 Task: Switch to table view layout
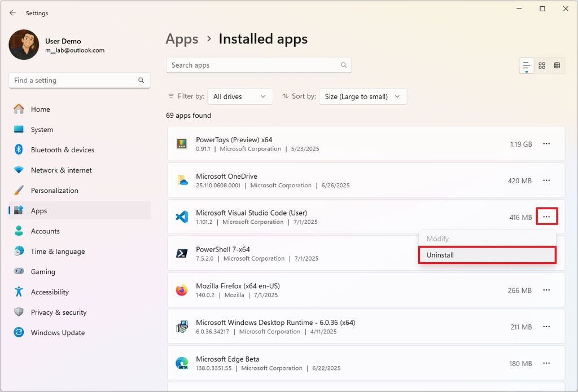(557, 65)
